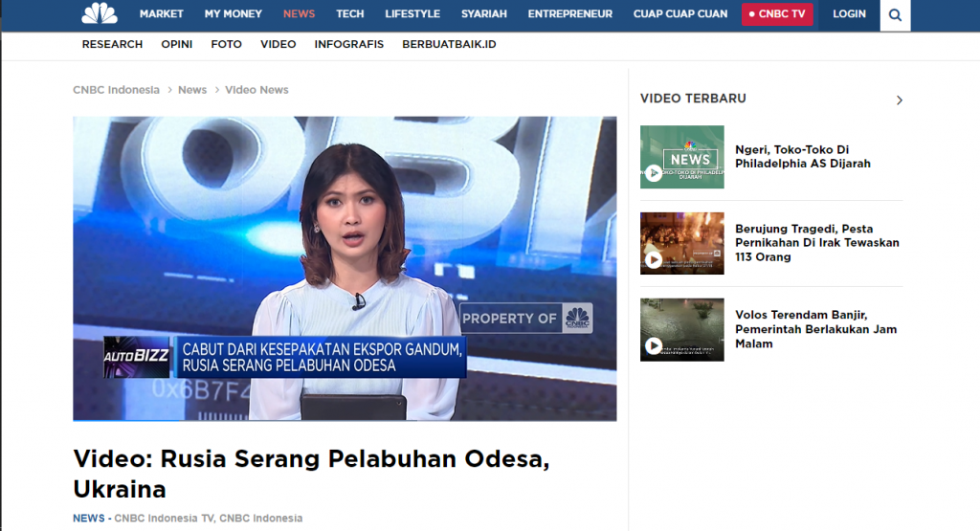This screenshot has width=980, height=531.
Task: Open the Entrepreneur menu
Action: click(570, 13)
